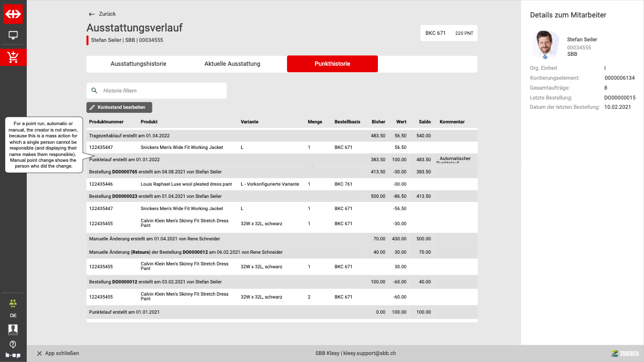Open the user profile avatar icon
This screenshot has height=362, width=644.
click(13, 329)
